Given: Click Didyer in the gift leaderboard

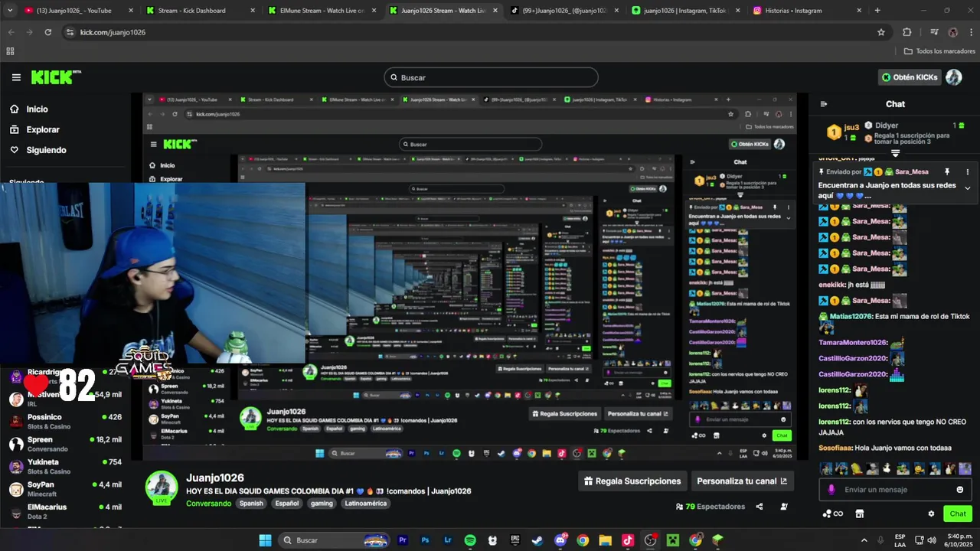Looking at the screenshot, I should tap(887, 126).
